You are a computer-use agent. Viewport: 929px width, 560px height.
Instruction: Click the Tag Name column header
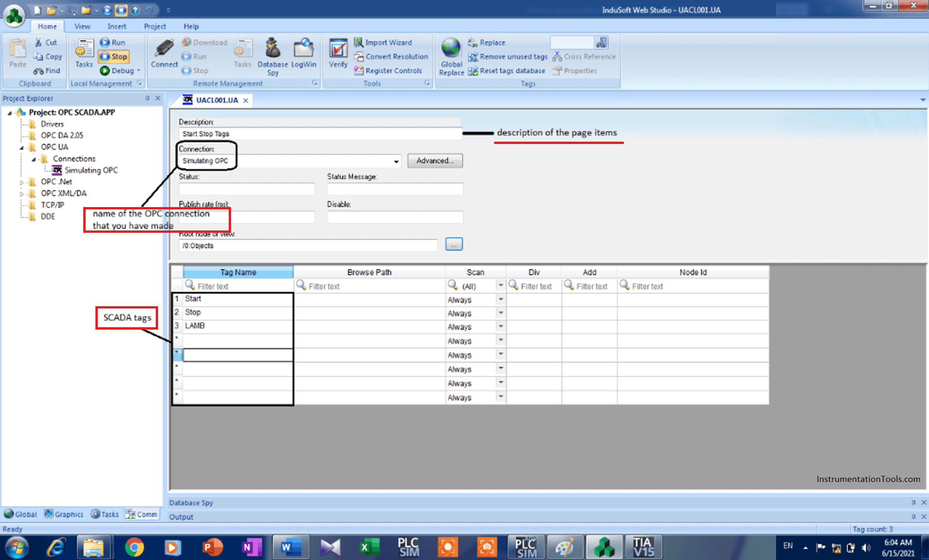pyautogui.click(x=238, y=272)
